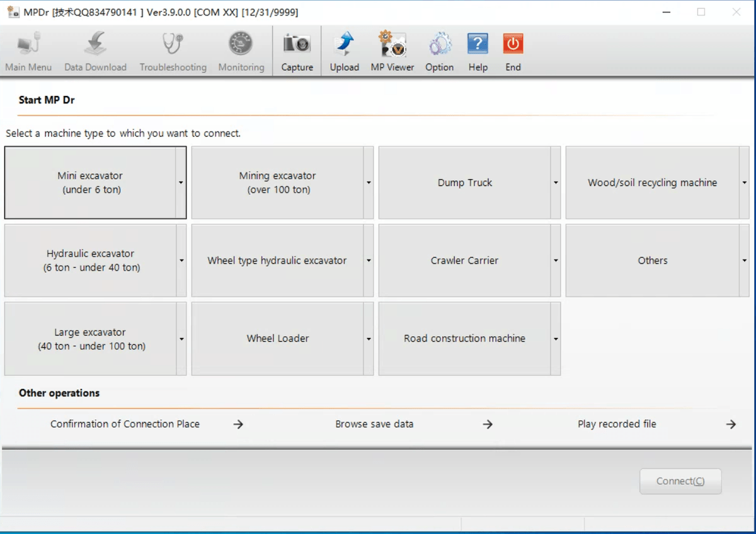Open the Upload tool in toolbar
The image size is (756, 534).
344,45
